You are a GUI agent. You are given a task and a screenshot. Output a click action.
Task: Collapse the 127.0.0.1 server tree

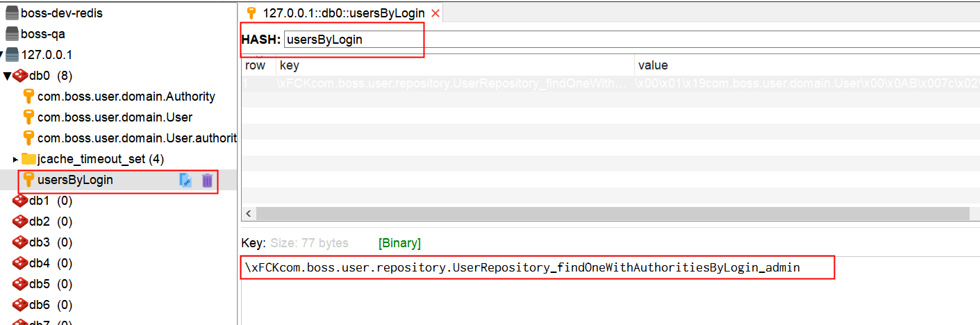[2, 55]
